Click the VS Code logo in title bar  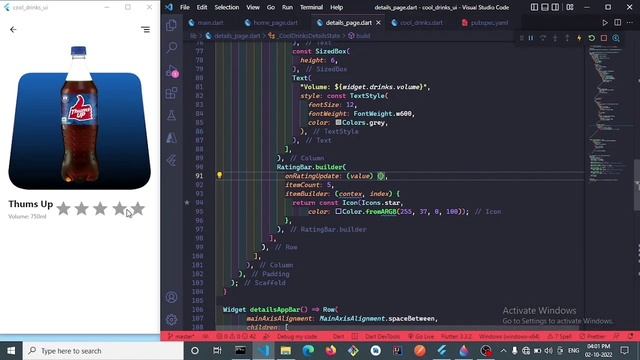[x=169, y=7]
